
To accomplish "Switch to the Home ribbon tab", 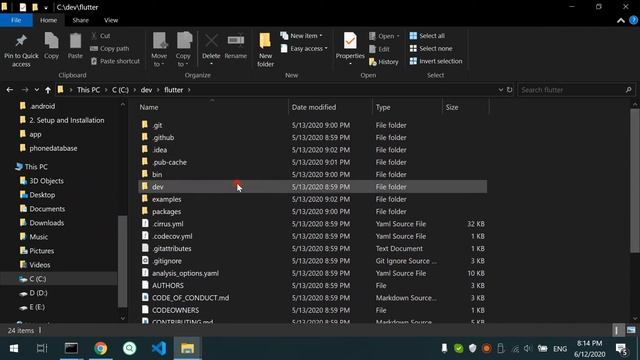I will (49, 20).
